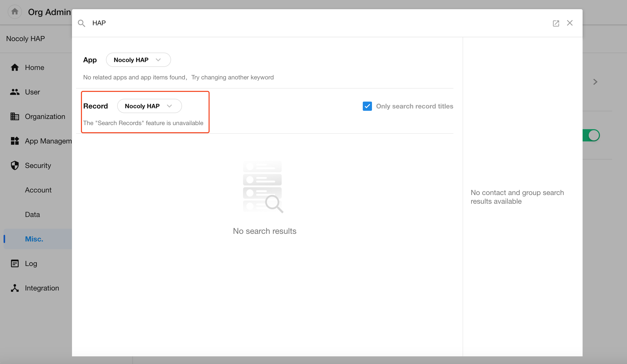Open search results in new window icon
The height and width of the screenshot is (364, 627).
click(x=556, y=23)
